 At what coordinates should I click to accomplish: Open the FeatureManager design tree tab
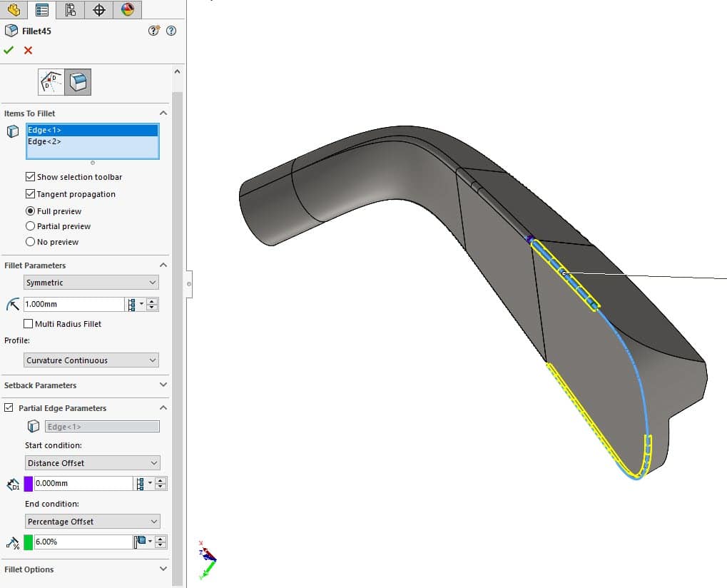[x=13, y=10]
